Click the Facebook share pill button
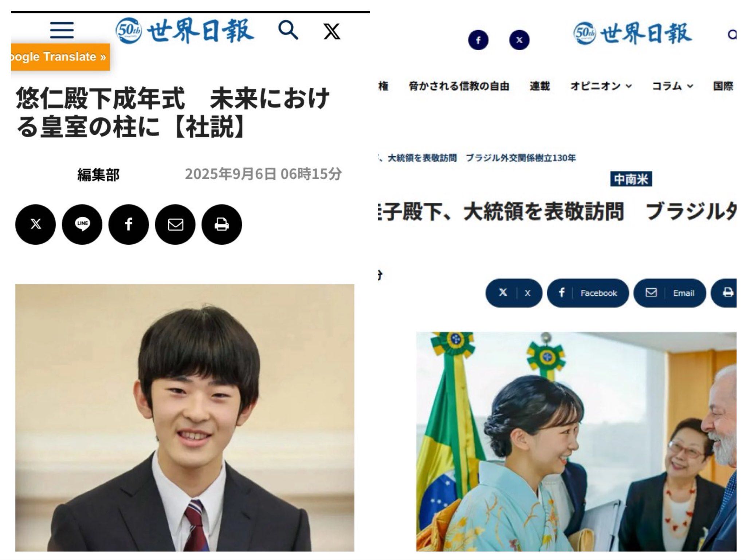This screenshot has width=746, height=560. (588, 293)
